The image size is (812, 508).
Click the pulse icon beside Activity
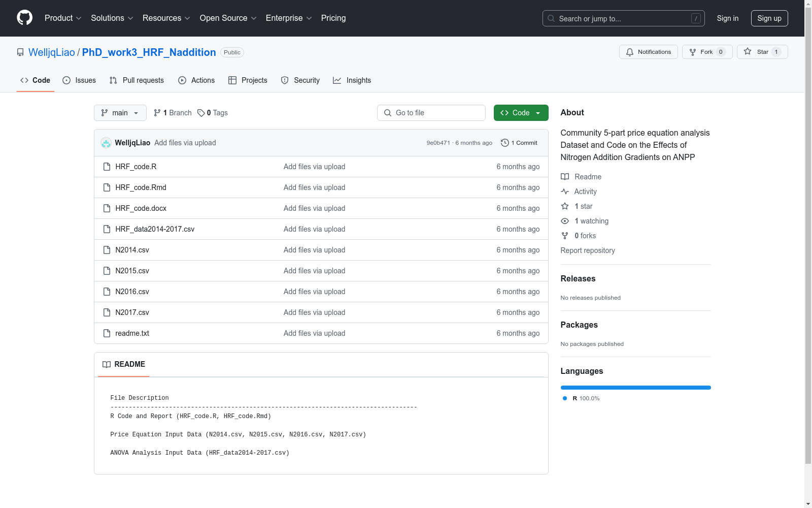[x=565, y=192]
